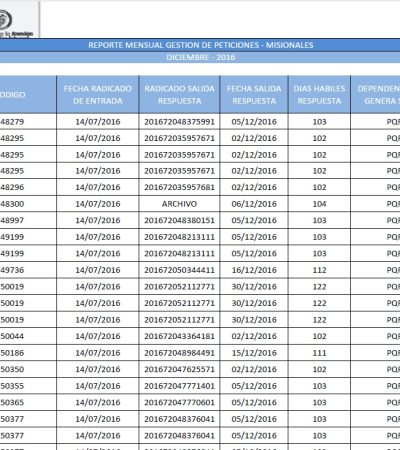Screen dimensions: 400x450
Task: Select days value 103 in row 48997
Action: click(x=319, y=220)
